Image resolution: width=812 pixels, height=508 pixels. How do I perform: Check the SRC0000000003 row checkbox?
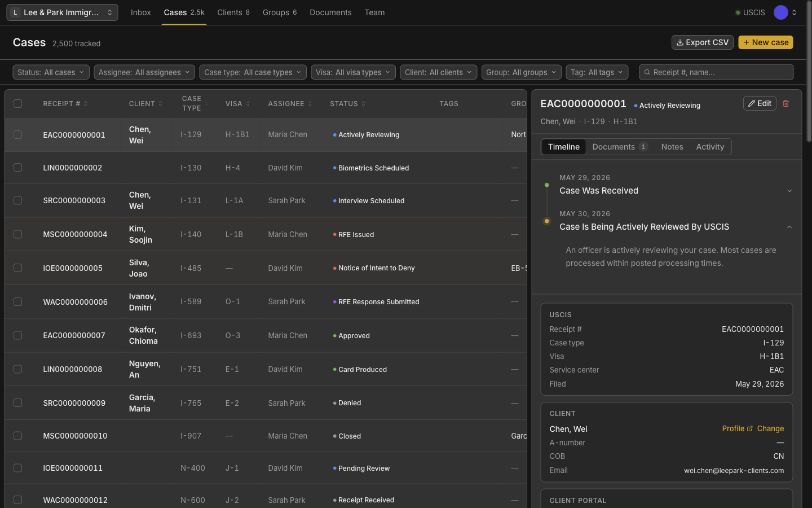click(18, 200)
